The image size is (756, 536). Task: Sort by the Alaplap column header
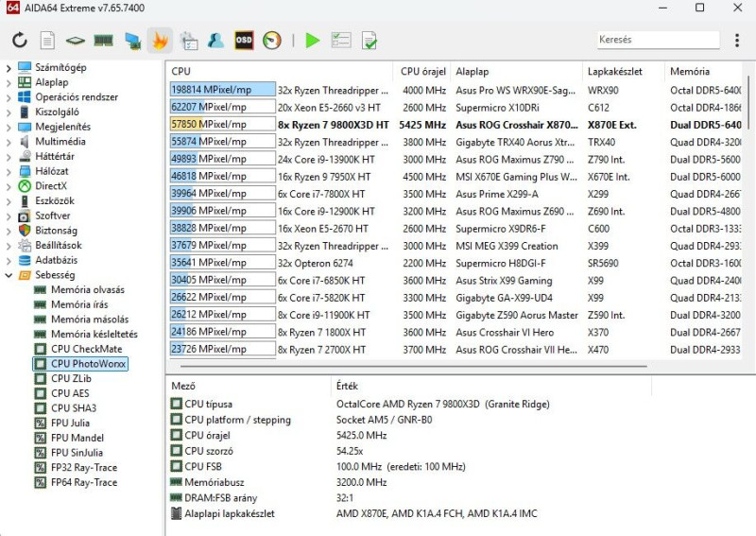[x=517, y=72]
